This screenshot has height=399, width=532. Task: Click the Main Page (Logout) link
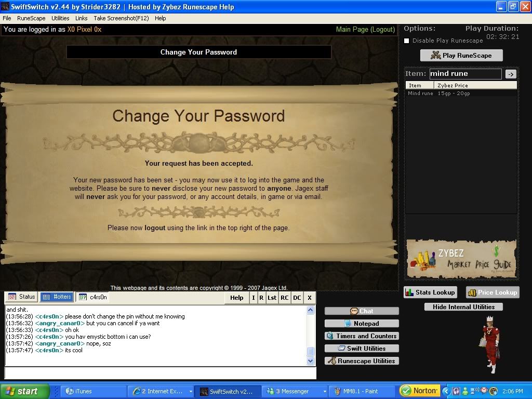[x=365, y=30]
